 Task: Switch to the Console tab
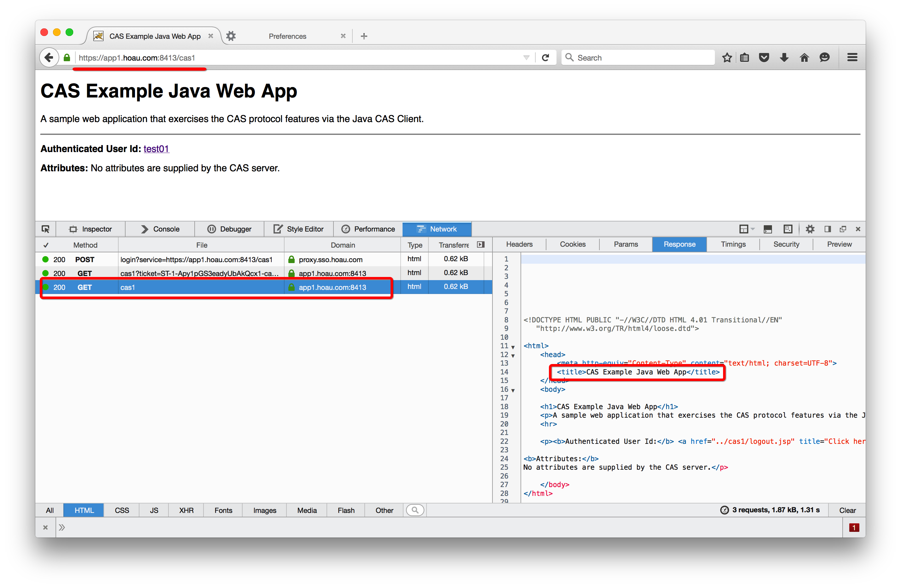tap(160, 229)
